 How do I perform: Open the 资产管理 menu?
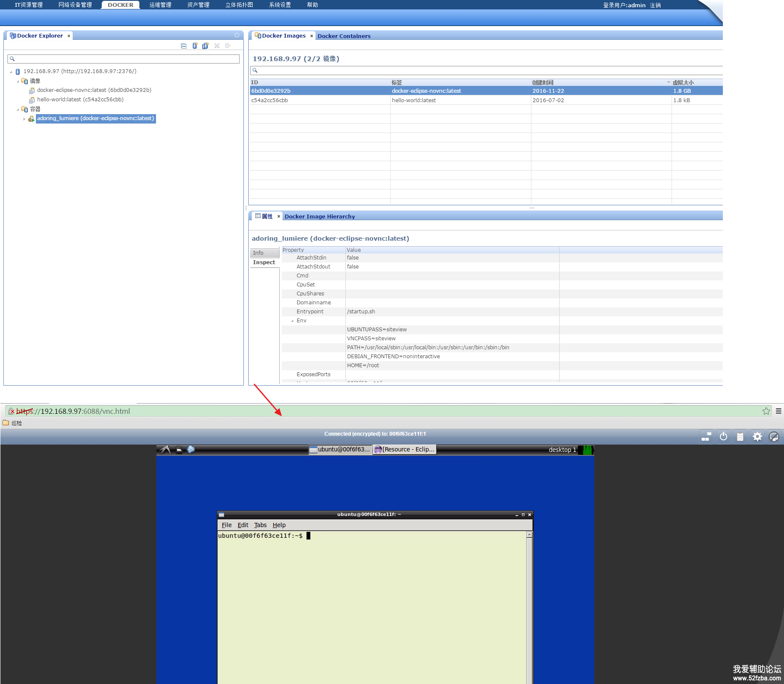point(198,5)
